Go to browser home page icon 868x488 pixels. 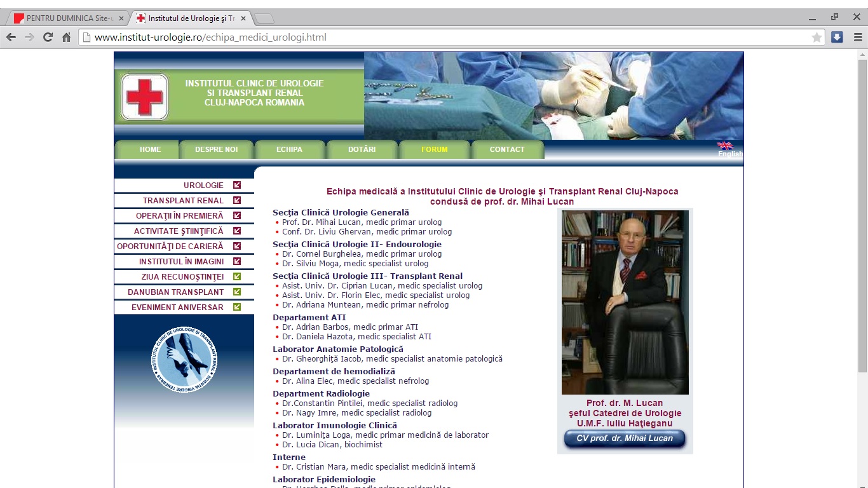pyautogui.click(x=66, y=37)
